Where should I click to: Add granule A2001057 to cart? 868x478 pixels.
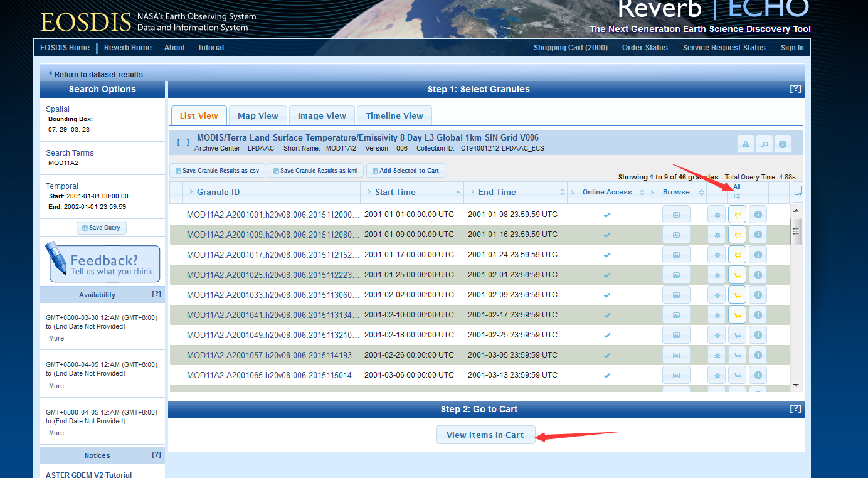pyautogui.click(x=737, y=355)
